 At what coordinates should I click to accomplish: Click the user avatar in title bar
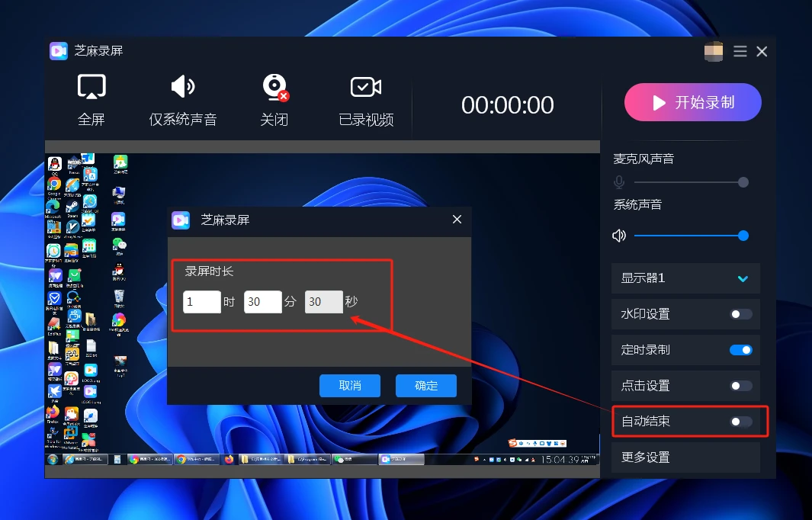(x=714, y=51)
